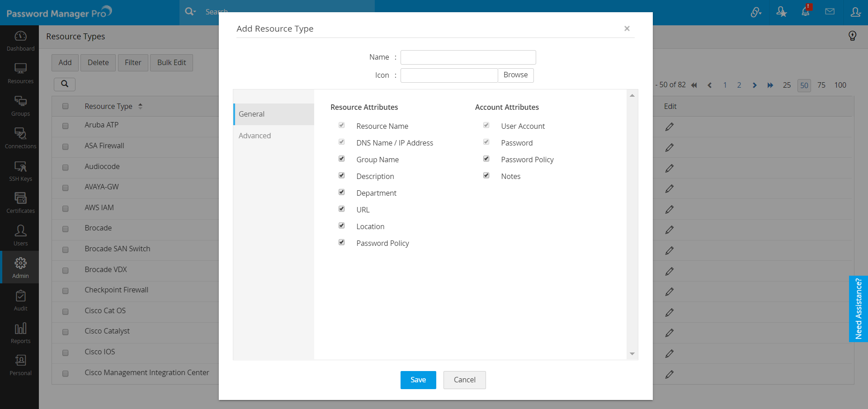868x409 pixels.
Task: Click the table search magnifier icon
Action: pyautogui.click(x=65, y=84)
